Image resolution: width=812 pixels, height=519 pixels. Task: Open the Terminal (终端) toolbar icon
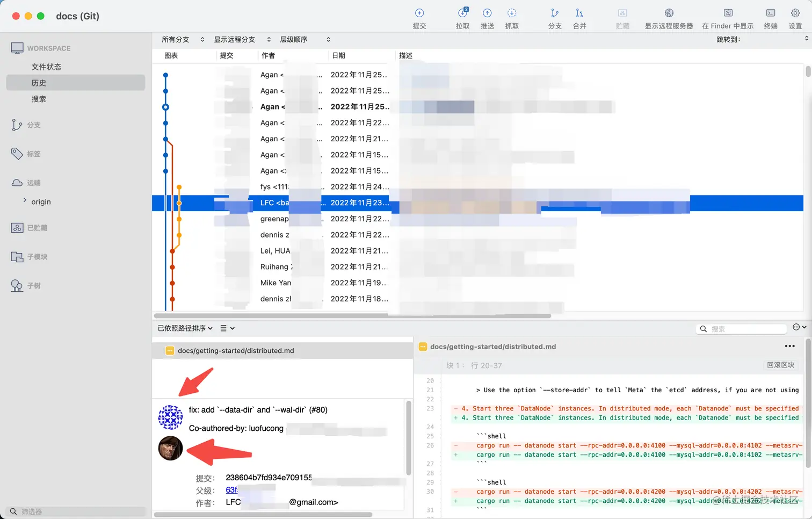[x=771, y=13]
